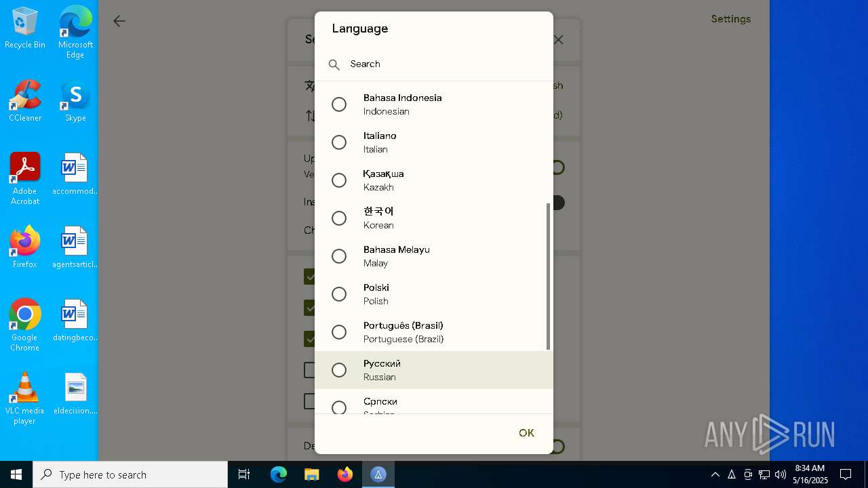Screen dimensions: 868x488
Task: Select the Korean language radio button
Action: coord(339,218)
